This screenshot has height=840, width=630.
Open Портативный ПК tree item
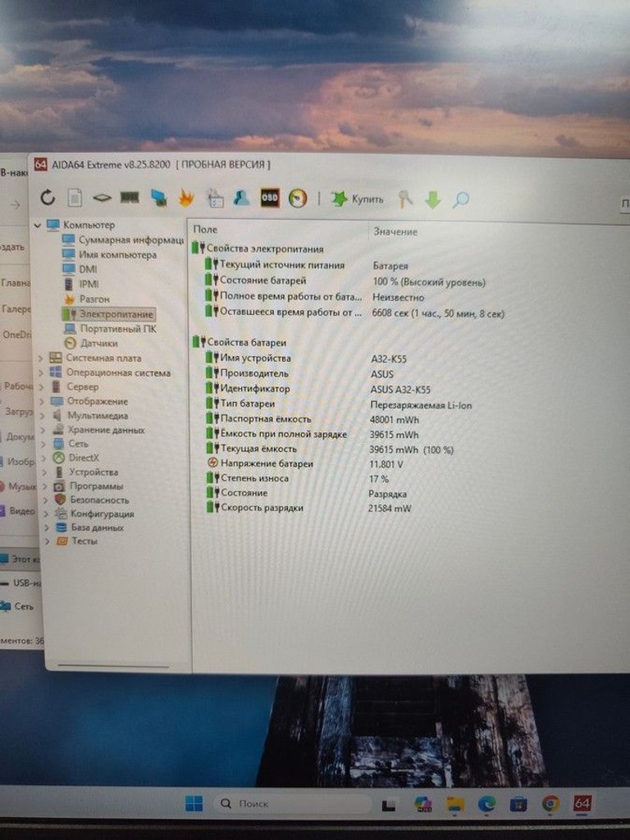tap(111, 328)
